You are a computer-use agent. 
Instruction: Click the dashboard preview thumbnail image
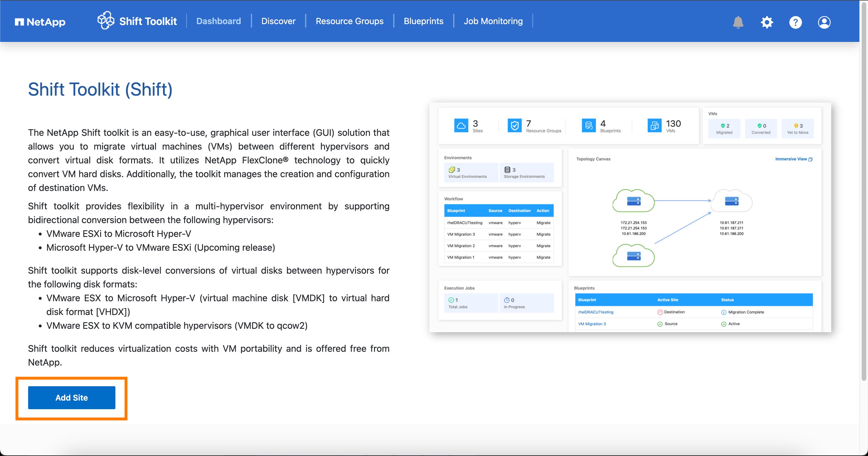click(630, 217)
